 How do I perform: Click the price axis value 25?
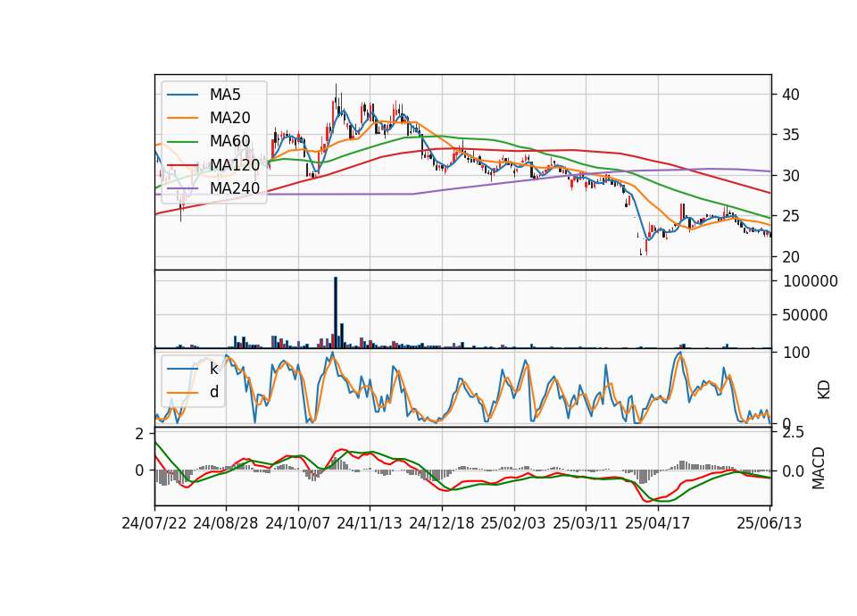tap(790, 216)
